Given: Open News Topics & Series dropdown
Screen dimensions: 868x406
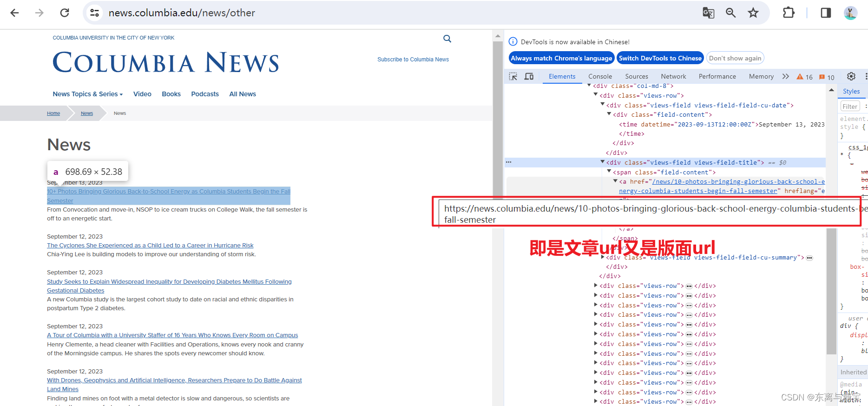Looking at the screenshot, I should point(88,94).
